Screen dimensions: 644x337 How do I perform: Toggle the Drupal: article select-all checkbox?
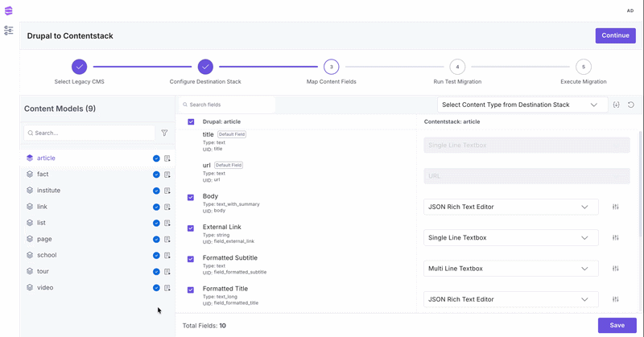191,122
